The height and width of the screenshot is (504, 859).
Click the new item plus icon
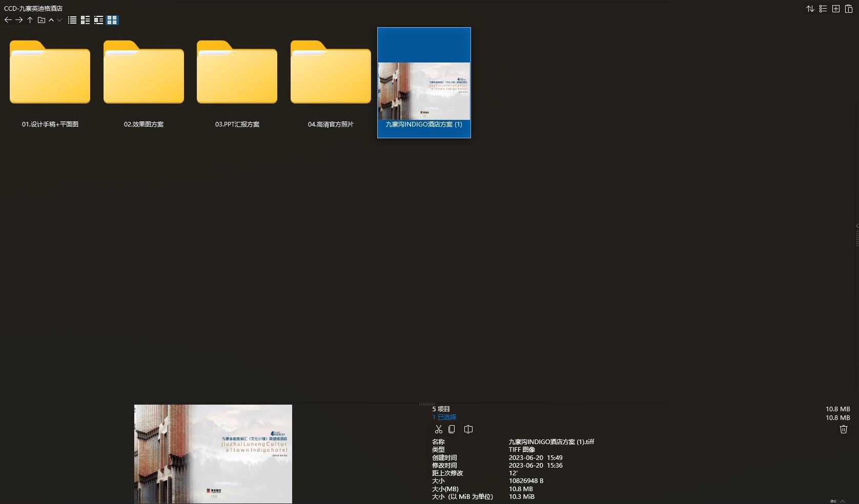pos(836,9)
